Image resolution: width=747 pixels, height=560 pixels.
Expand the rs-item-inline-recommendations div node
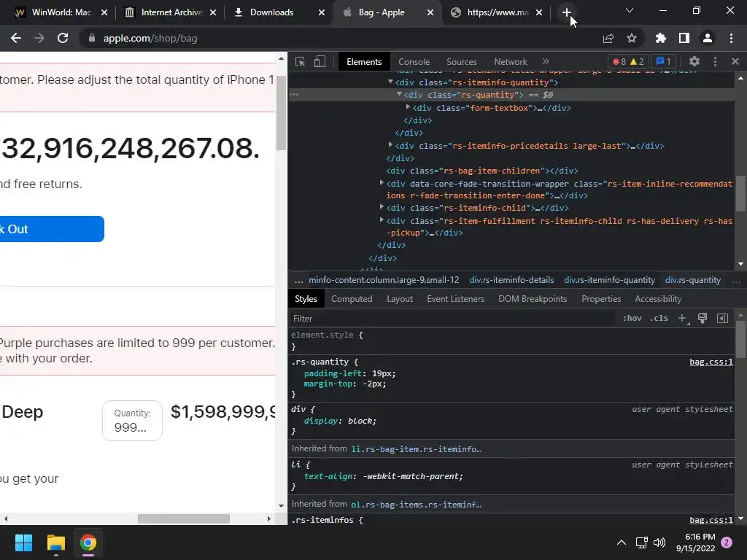382,183
